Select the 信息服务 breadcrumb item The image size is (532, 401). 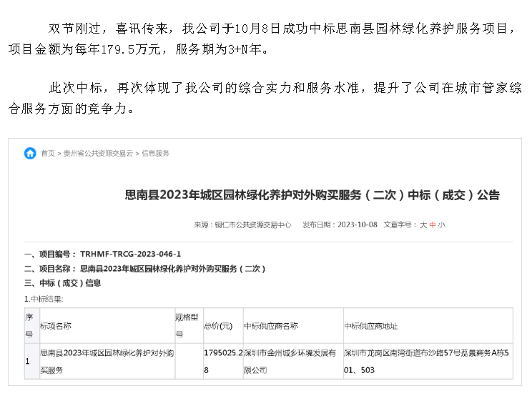coord(155,154)
